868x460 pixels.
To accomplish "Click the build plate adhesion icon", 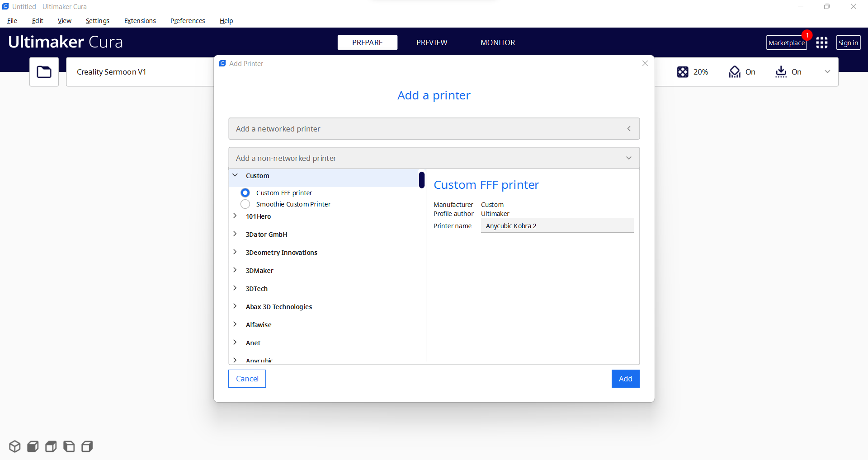I will (x=781, y=72).
